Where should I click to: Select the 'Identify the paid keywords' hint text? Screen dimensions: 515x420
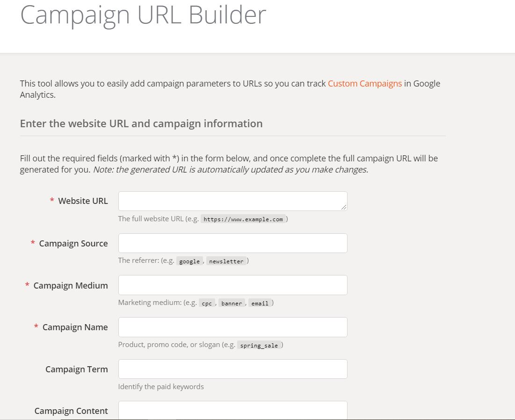[161, 386]
